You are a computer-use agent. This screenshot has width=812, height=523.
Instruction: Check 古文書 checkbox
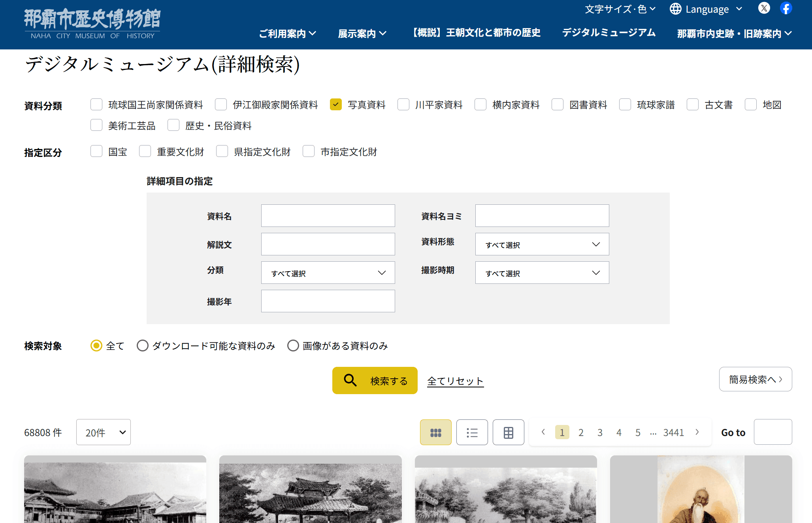pos(693,105)
